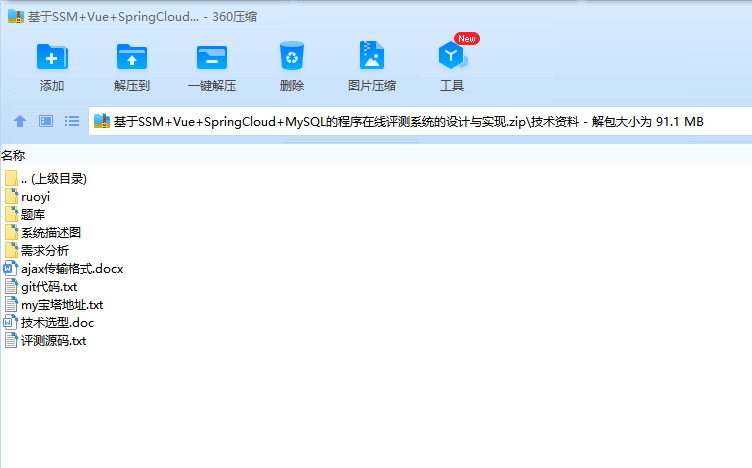Switch to list view mode
This screenshot has height=468, width=752.
tap(72, 121)
